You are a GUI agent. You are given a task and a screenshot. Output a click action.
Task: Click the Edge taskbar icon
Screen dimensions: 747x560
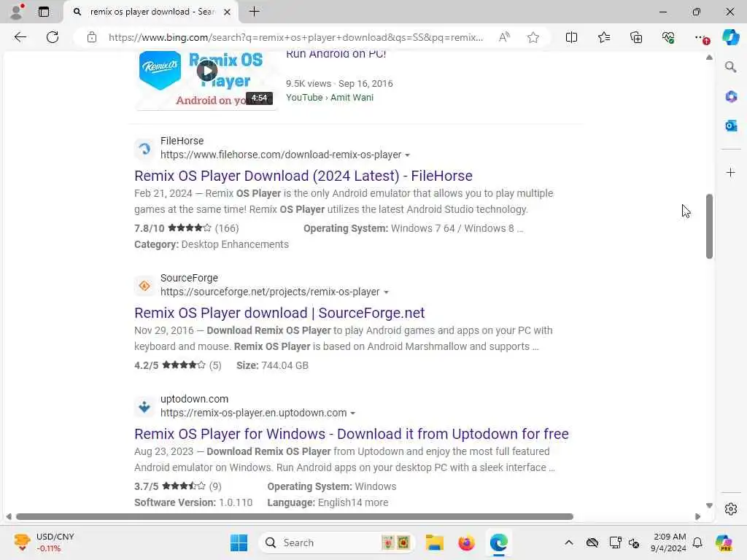point(498,542)
